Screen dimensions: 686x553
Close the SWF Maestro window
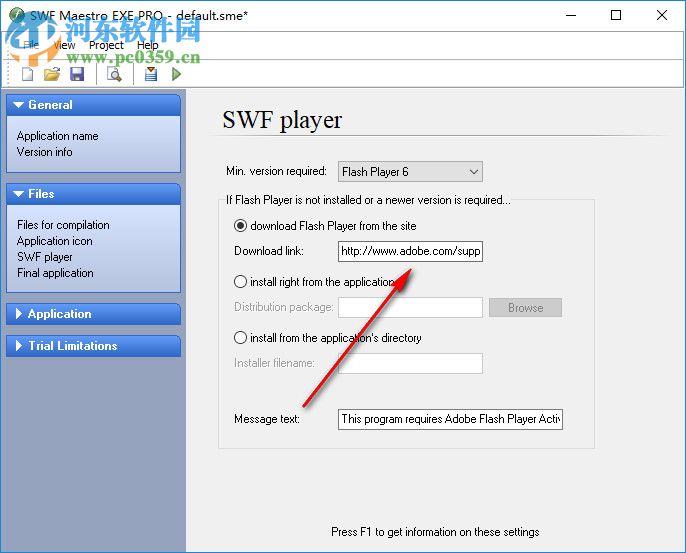pos(662,15)
